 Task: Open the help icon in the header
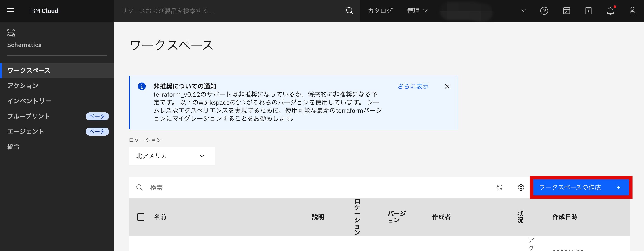[544, 11]
